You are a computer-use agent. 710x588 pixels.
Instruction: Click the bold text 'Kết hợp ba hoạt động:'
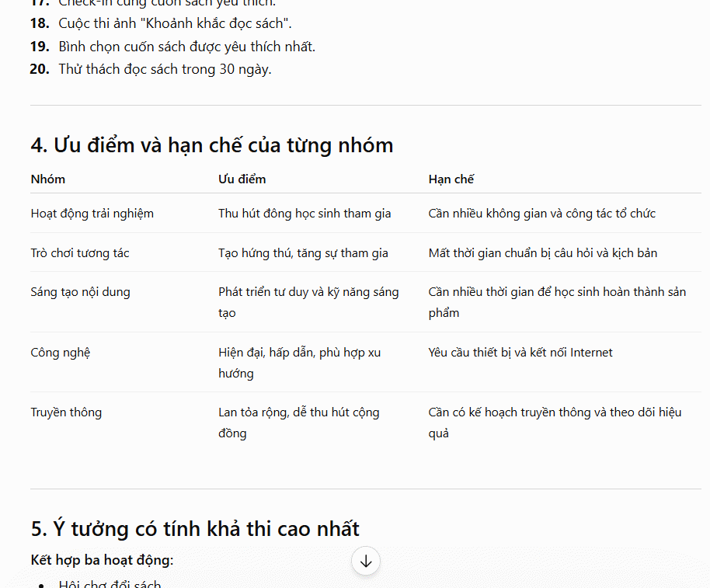click(x=102, y=560)
